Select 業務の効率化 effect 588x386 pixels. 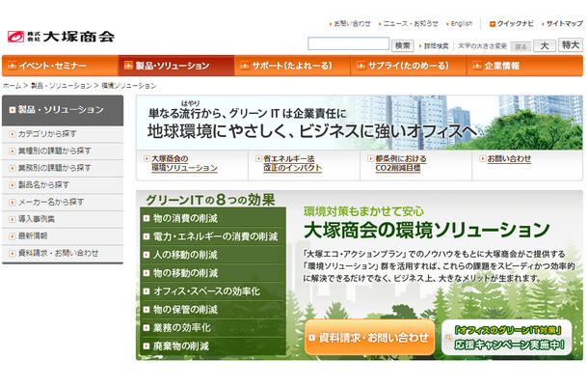(213, 328)
